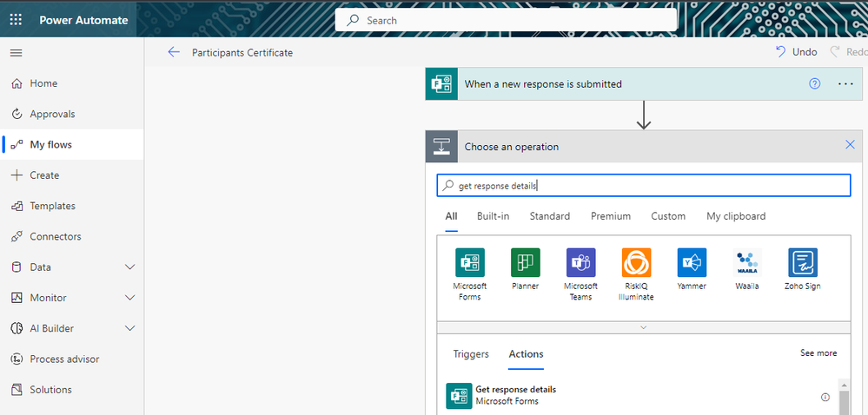Click the Participants Certificate flow name
This screenshot has width=868, height=415.
242,53
